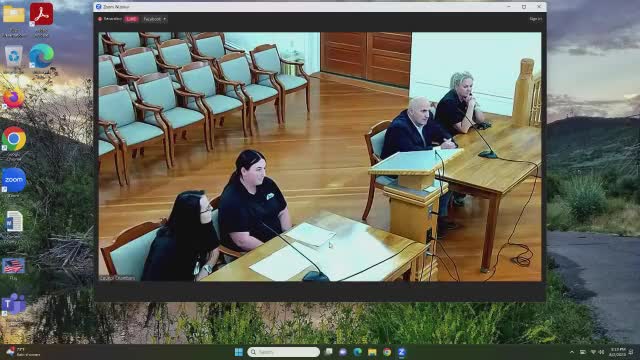This screenshot has height=360, width=640.
Task: Launch Google Chrome from the desktop shortcut
Action: (x=14, y=139)
